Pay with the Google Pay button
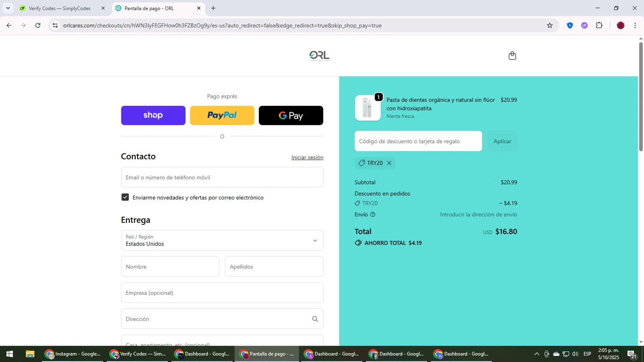This screenshot has height=362, width=644. (291, 115)
